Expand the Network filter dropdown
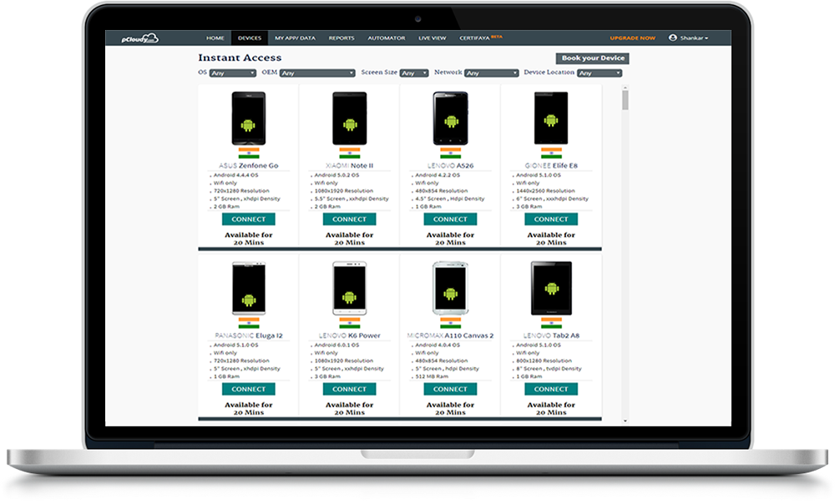Image resolution: width=835 pixels, height=504 pixels. pyautogui.click(x=491, y=73)
